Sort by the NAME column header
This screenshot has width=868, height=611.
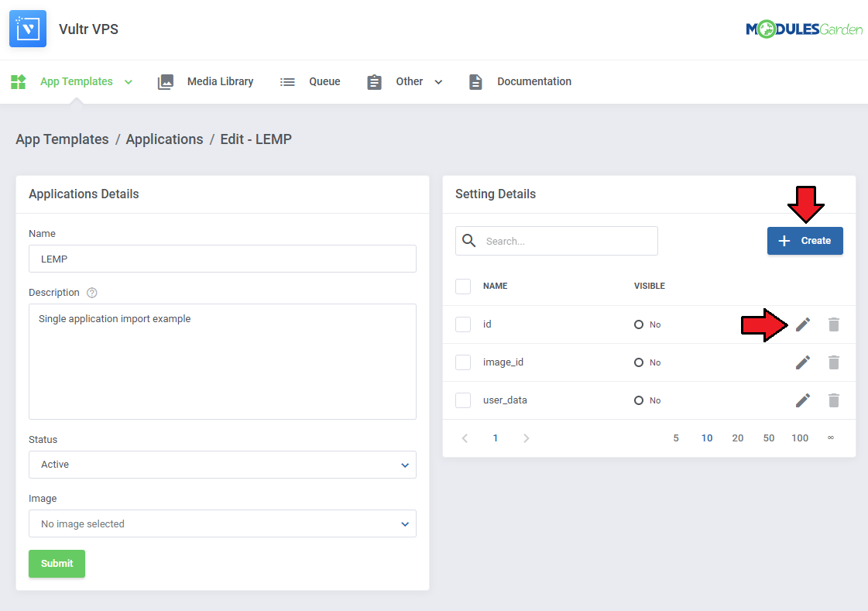(496, 286)
